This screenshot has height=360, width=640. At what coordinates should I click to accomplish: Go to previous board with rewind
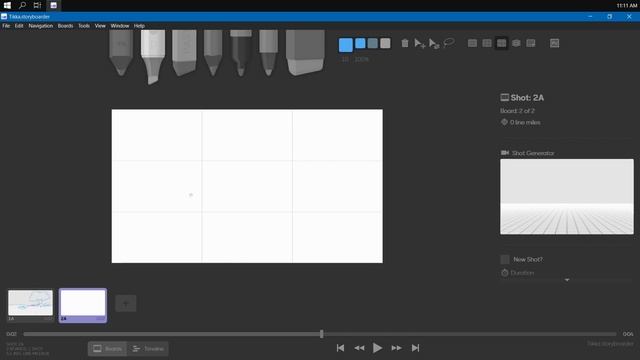pos(359,348)
